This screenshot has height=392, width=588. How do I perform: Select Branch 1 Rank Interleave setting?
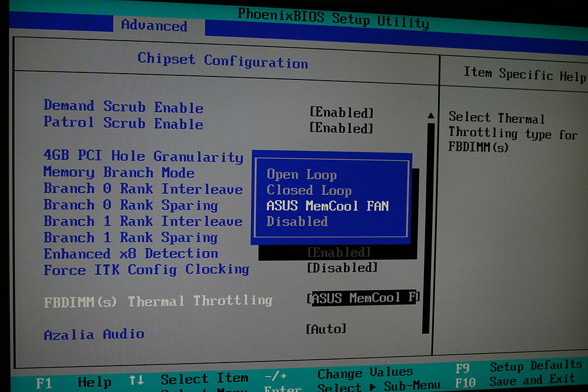pos(143,221)
